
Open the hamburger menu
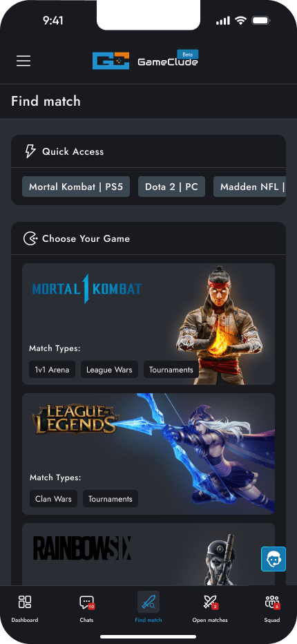pos(23,61)
